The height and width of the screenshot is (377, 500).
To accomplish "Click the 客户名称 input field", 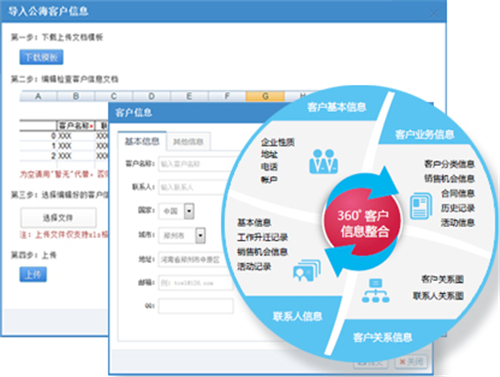I will [198, 164].
